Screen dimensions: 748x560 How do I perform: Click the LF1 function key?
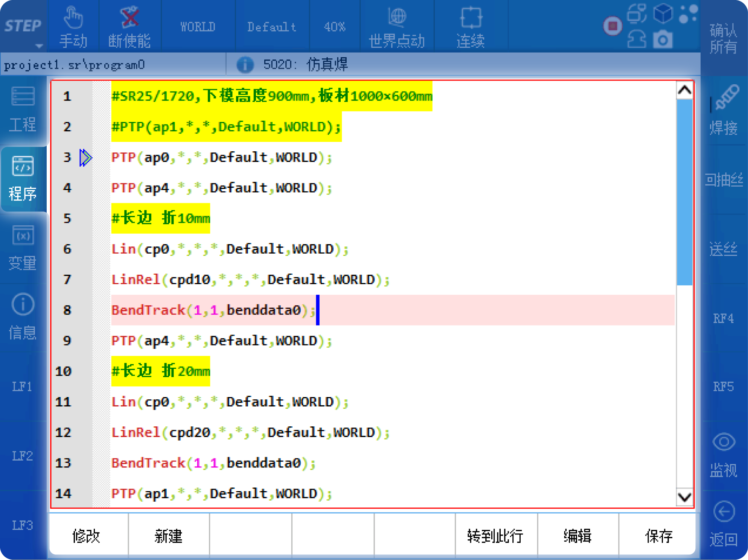[x=23, y=387]
